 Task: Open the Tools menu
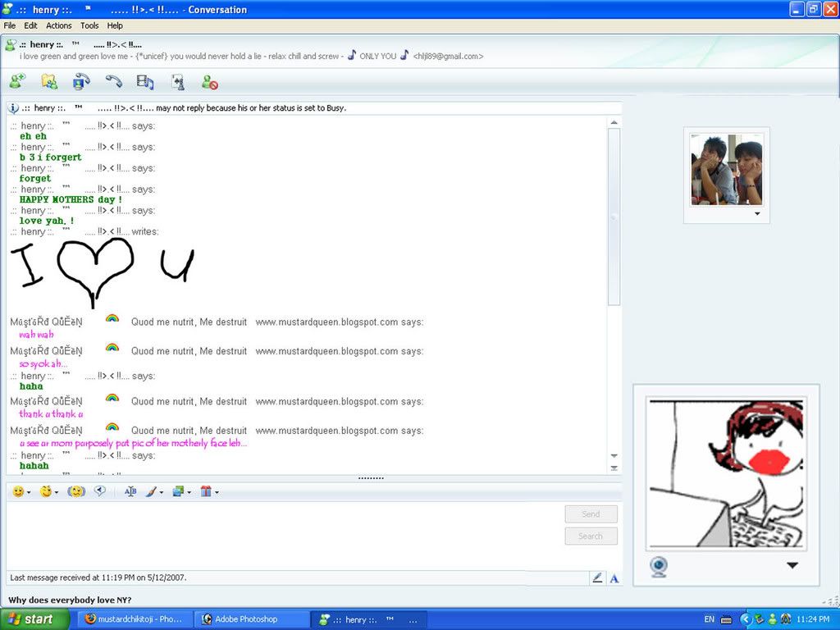89,25
